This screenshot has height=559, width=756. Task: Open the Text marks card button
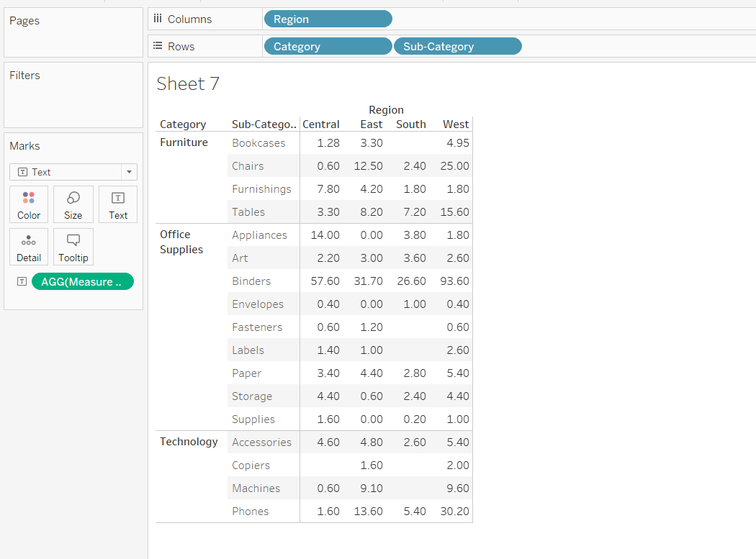pos(118,204)
